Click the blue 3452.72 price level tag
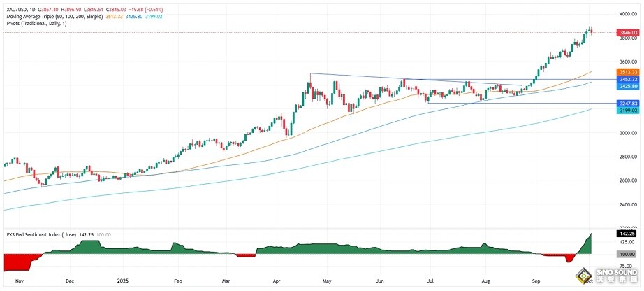Image resolution: width=644 pixels, height=291 pixels. [x=627, y=80]
